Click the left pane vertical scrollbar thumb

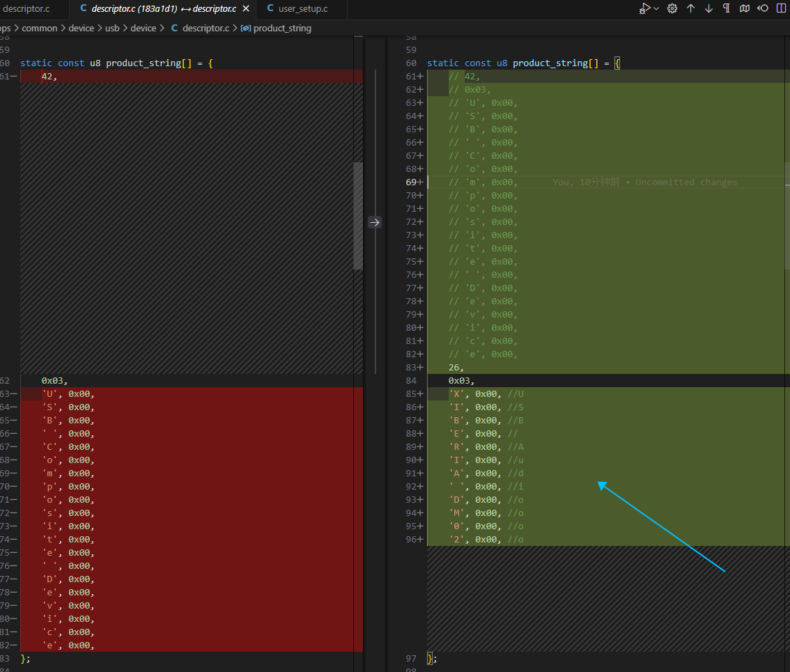pyautogui.click(x=358, y=216)
